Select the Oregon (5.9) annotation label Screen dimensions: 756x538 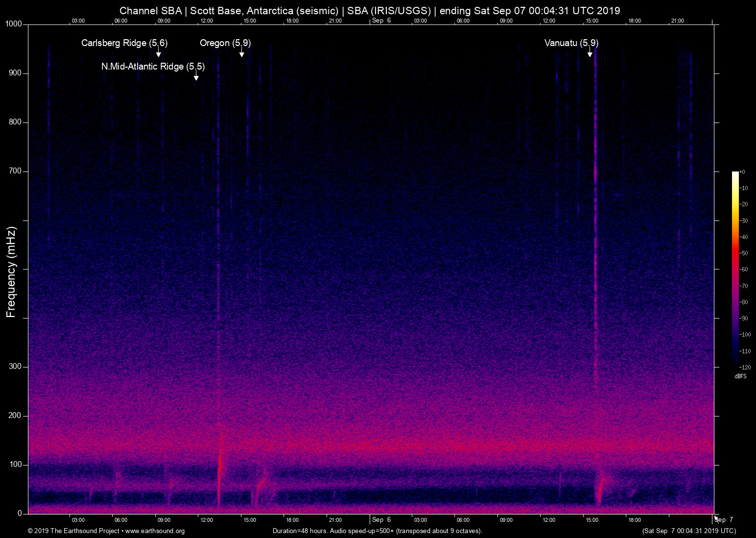point(225,43)
